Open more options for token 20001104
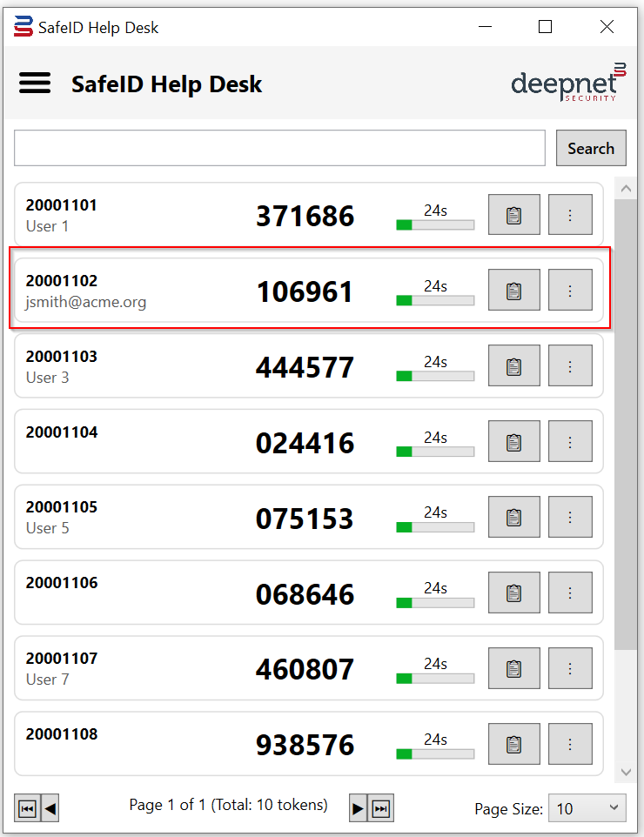This screenshot has width=644, height=837. [570, 441]
